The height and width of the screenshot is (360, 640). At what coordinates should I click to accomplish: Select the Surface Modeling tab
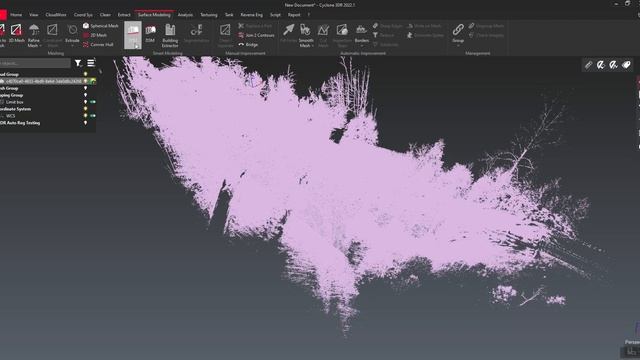(154, 15)
